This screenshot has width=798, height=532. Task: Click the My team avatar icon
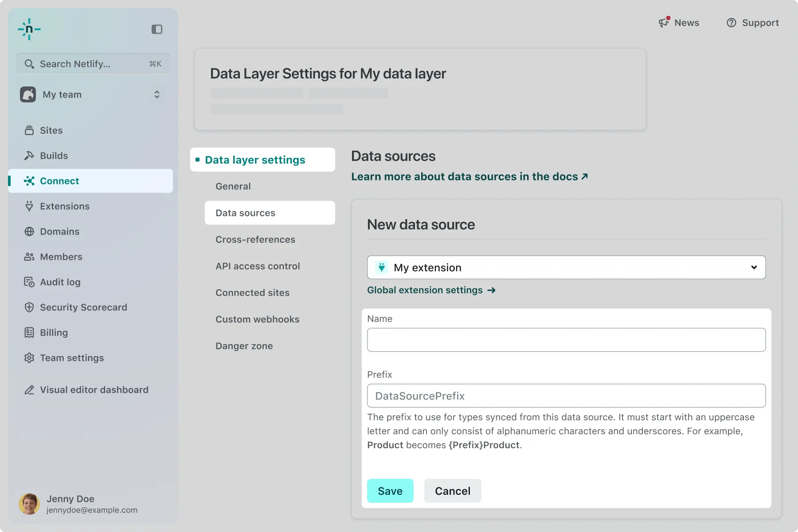28,94
